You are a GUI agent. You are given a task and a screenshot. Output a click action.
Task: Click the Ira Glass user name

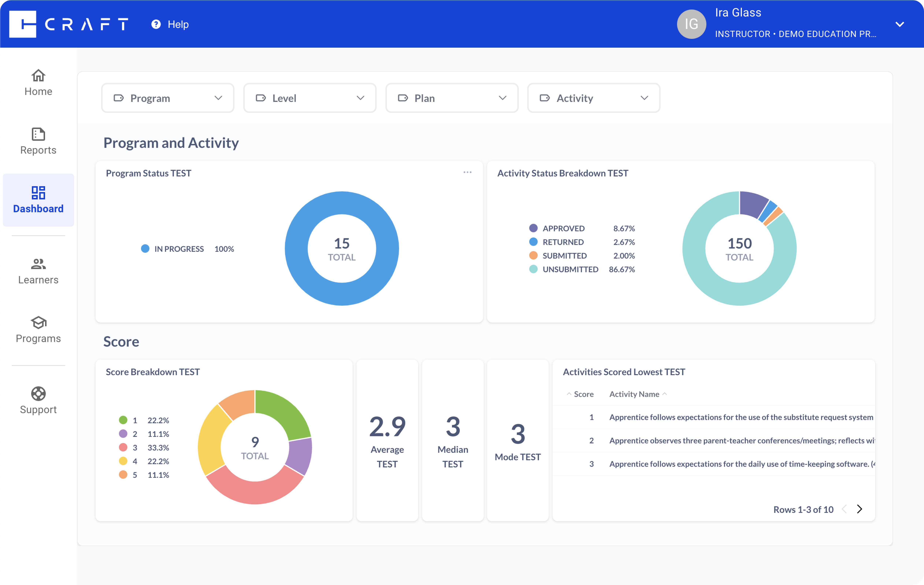tap(738, 13)
